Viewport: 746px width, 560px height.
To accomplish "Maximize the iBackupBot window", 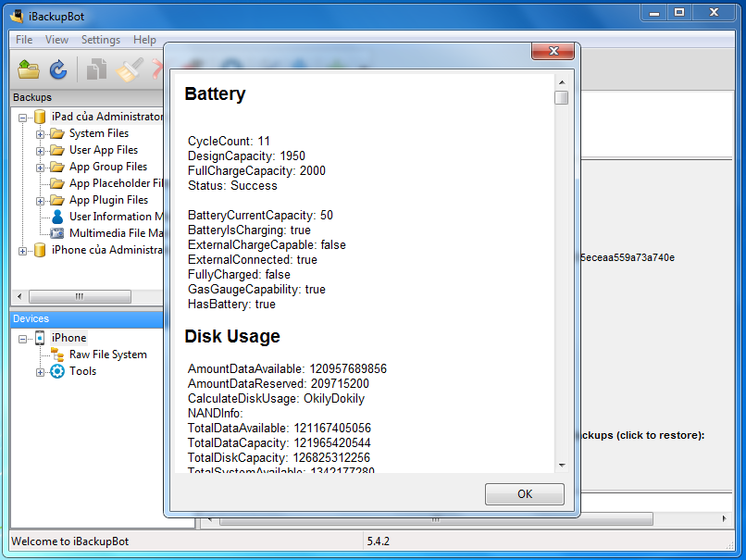I will [679, 13].
